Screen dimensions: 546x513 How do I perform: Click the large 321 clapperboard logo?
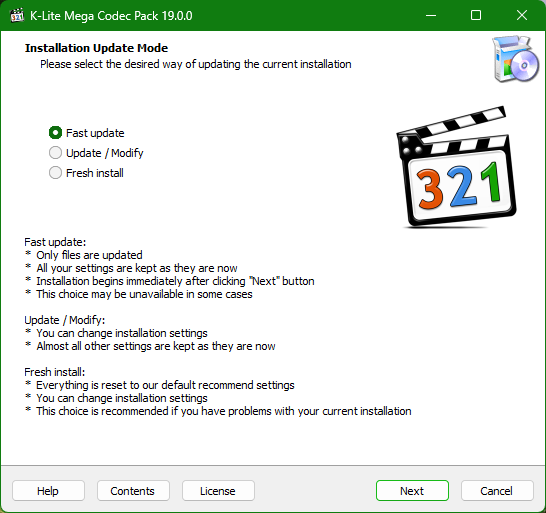(456, 167)
